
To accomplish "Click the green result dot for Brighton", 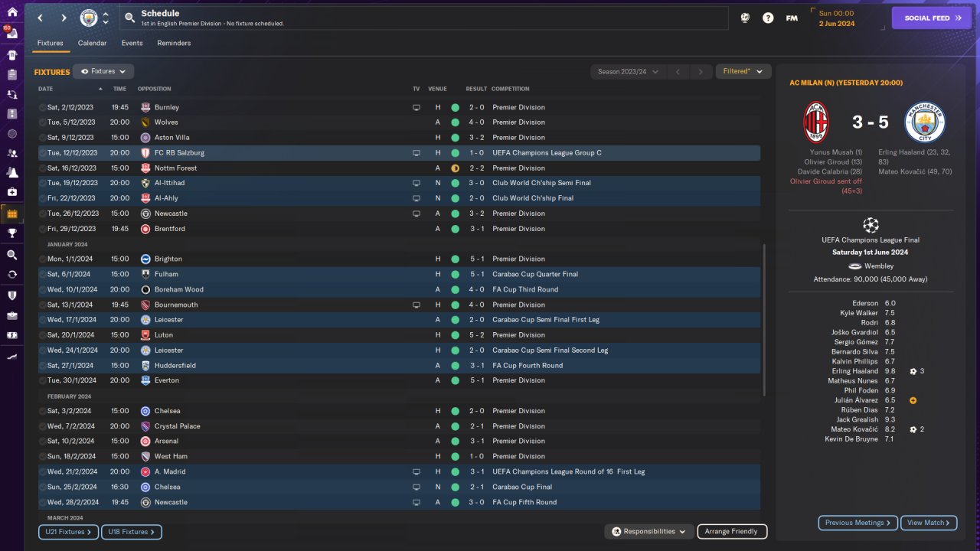I will coord(455,259).
